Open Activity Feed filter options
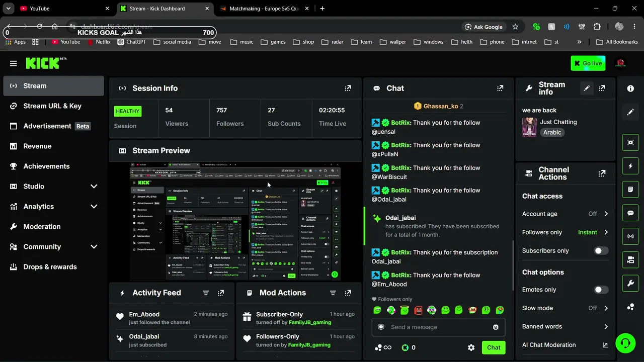 (x=206, y=293)
